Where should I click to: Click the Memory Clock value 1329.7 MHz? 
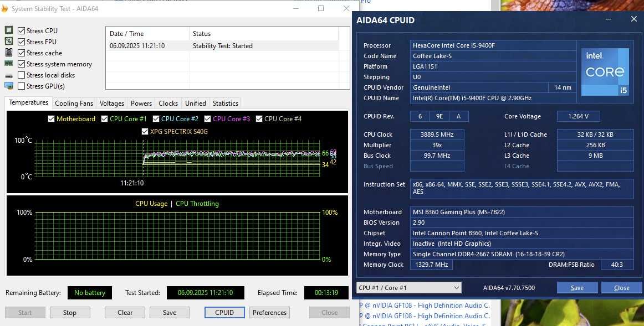(x=431, y=265)
